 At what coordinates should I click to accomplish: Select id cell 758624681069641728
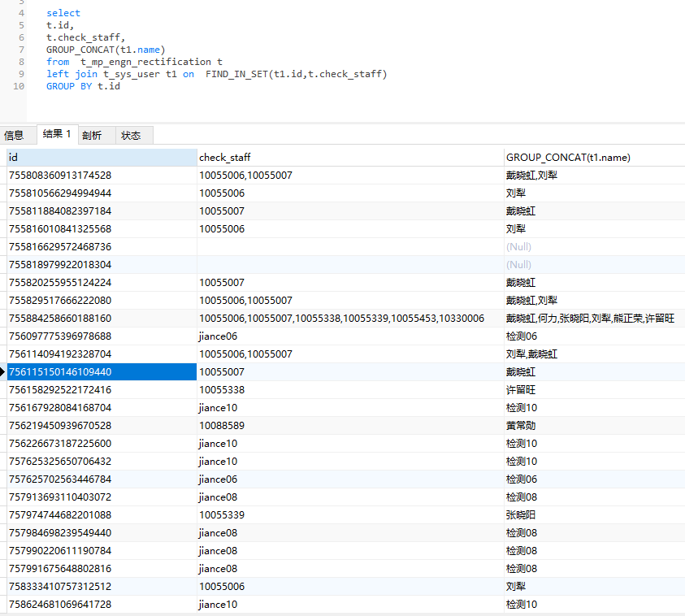point(102,605)
